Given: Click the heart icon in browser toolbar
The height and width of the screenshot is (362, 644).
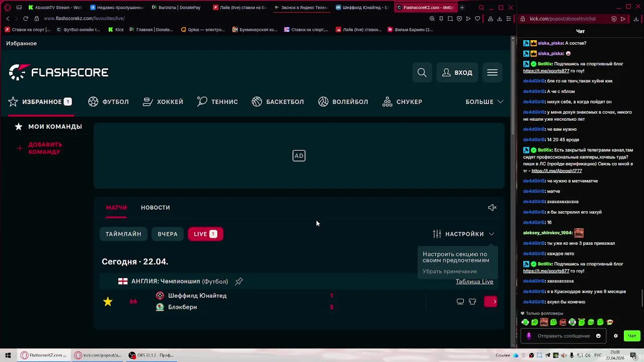Looking at the screenshot, I should click(477, 19).
